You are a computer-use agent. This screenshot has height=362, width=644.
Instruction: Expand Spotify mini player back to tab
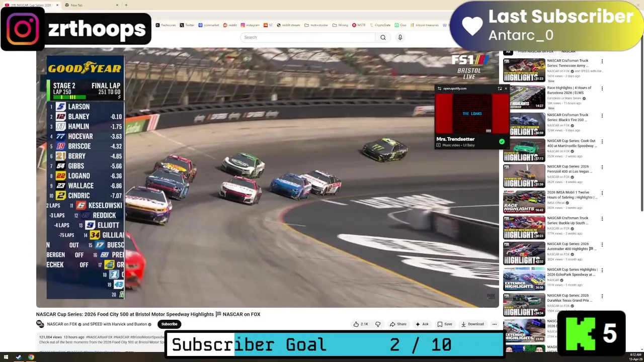(500, 88)
